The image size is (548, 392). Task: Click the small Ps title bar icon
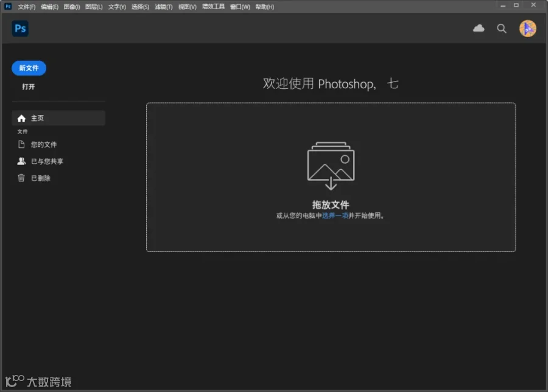[8, 6]
